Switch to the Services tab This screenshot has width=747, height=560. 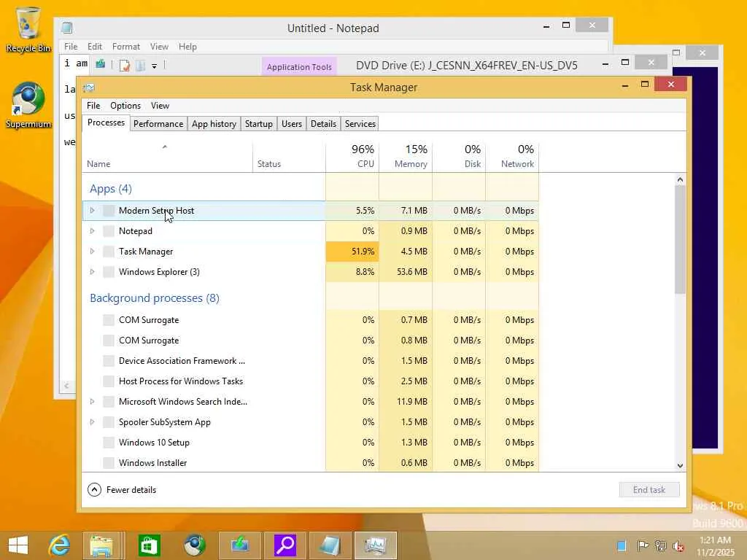click(360, 124)
